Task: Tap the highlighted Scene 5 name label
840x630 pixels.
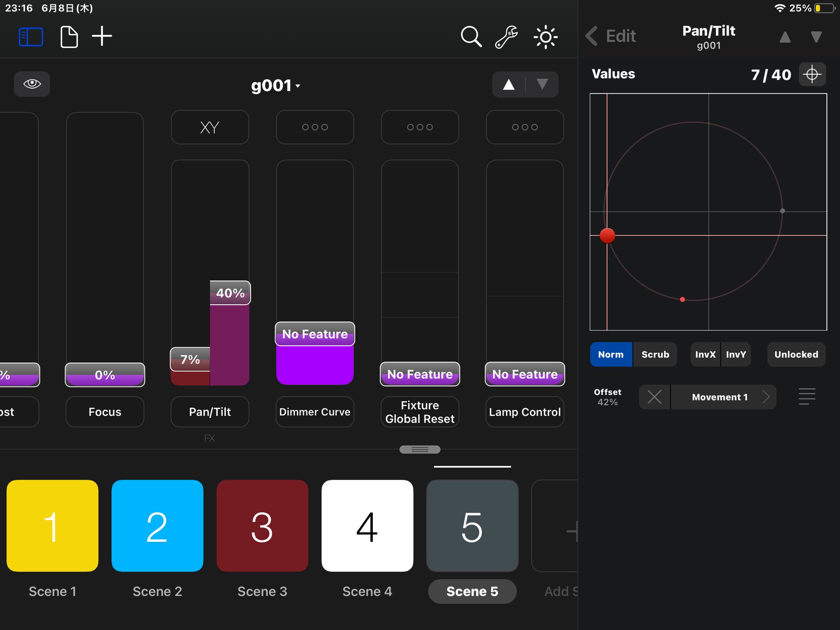Action: coord(472,591)
